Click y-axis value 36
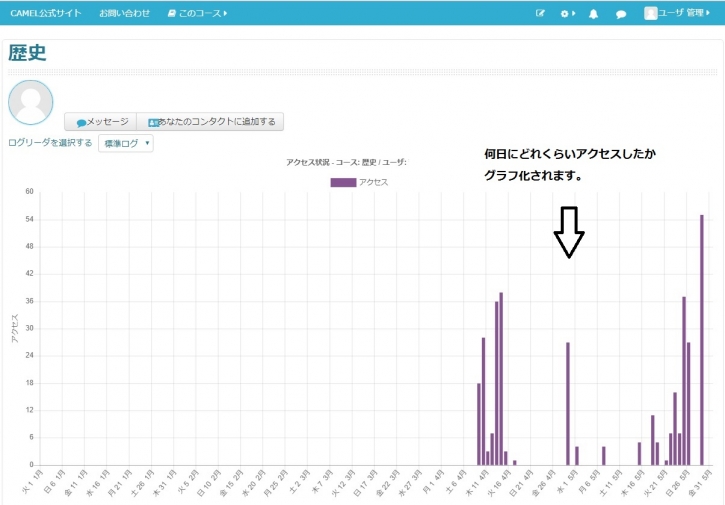 pyautogui.click(x=30, y=301)
